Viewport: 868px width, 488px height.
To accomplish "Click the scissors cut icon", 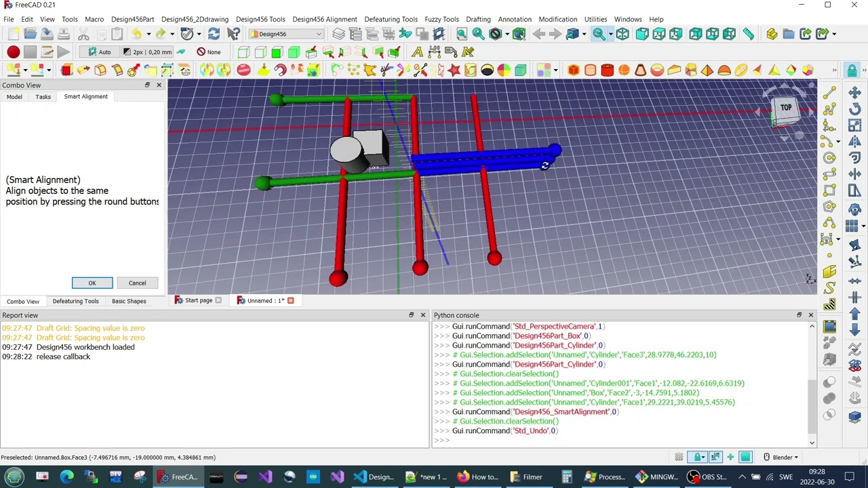I will tap(83, 34).
